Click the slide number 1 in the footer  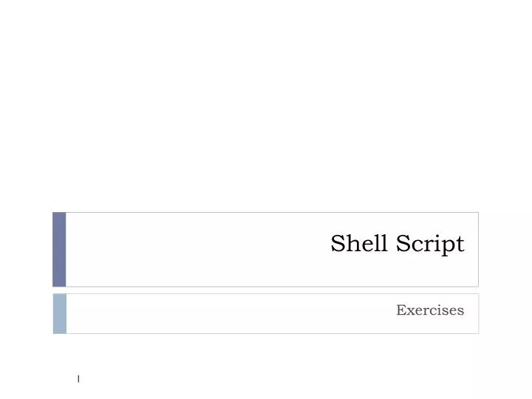(x=78, y=378)
